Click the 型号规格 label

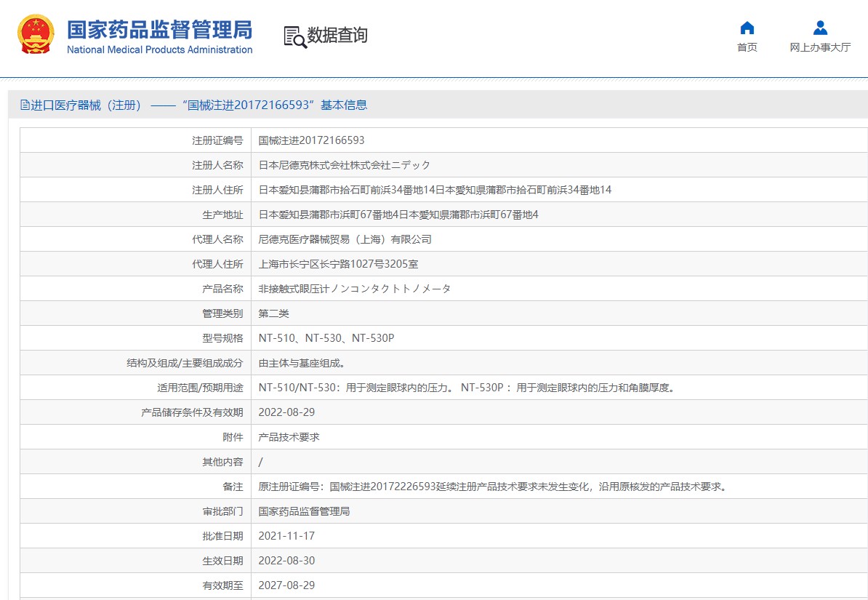point(222,338)
